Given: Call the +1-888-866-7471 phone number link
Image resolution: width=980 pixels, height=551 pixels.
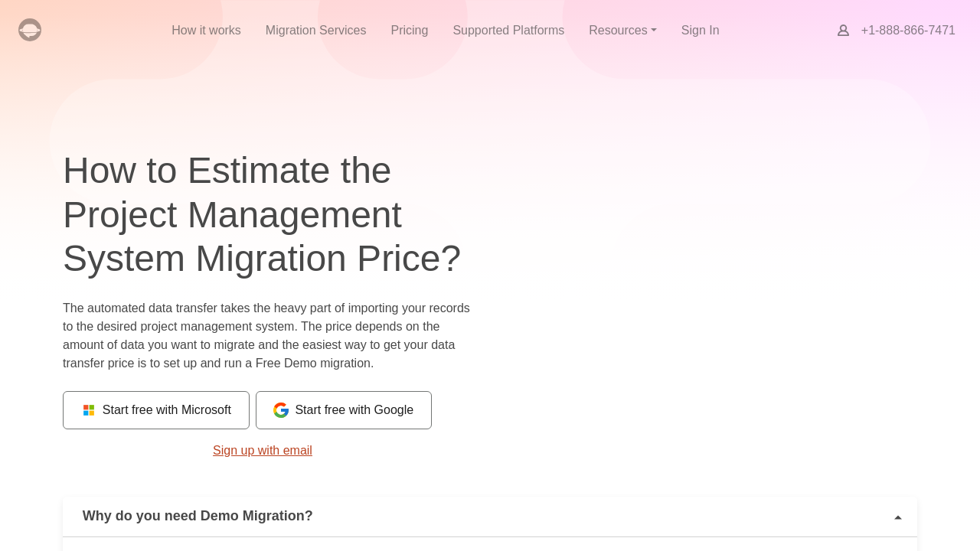Looking at the screenshot, I should point(908,31).
